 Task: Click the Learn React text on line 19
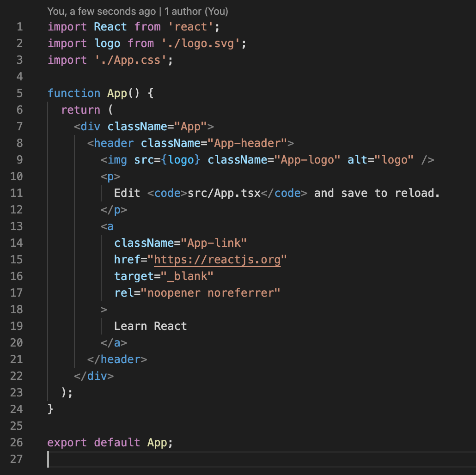click(x=150, y=326)
